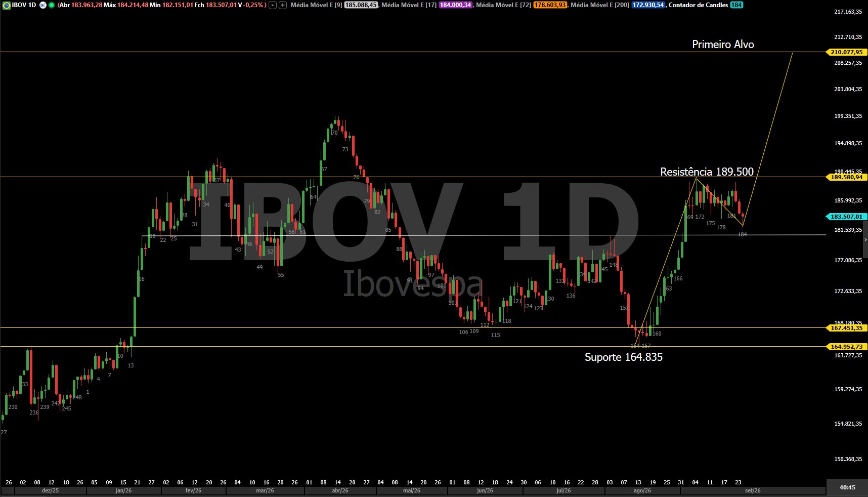Viewport: 868px width, 497px height.
Task: Open the IBOV 1D symbol title
Action: click(x=24, y=5)
